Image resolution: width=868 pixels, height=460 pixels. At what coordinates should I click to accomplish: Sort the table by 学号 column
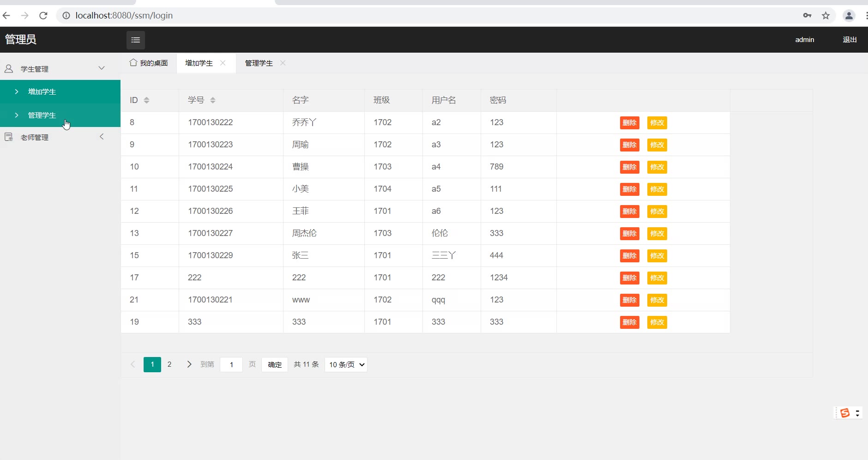[x=213, y=100]
